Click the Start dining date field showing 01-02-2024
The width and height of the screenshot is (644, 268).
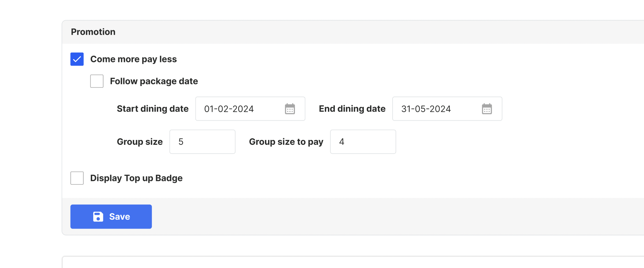click(x=240, y=109)
